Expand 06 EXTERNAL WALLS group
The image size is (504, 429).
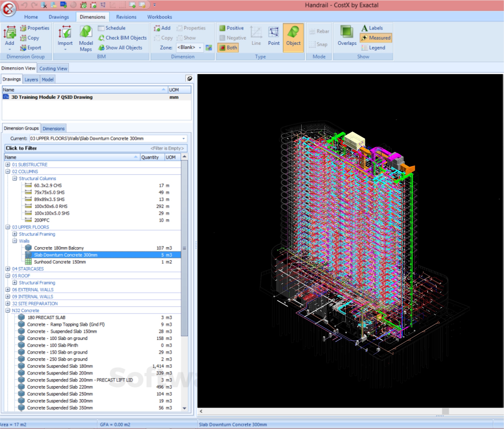(x=8, y=290)
